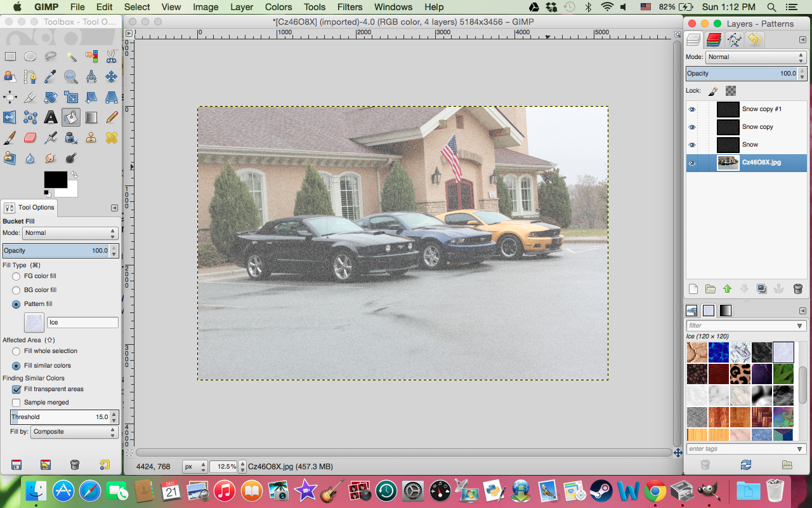Select the Heal bandage tool
The width and height of the screenshot is (812, 508).
(x=112, y=138)
